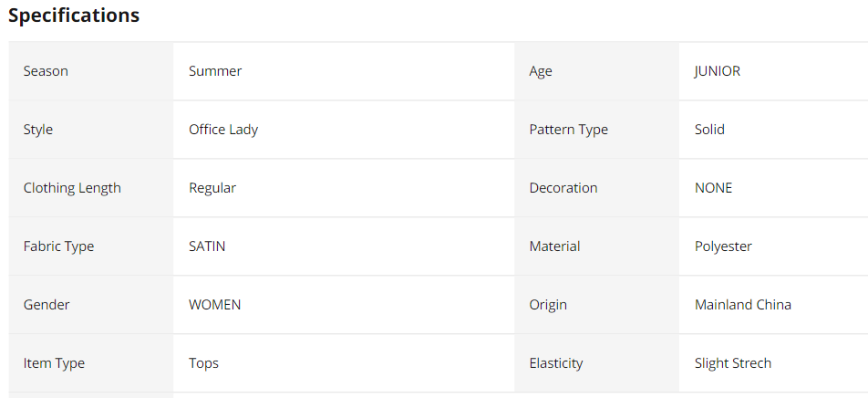The height and width of the screenshot is (398, 868).
Task: Click the Office Lady style value
Action: 223,130
